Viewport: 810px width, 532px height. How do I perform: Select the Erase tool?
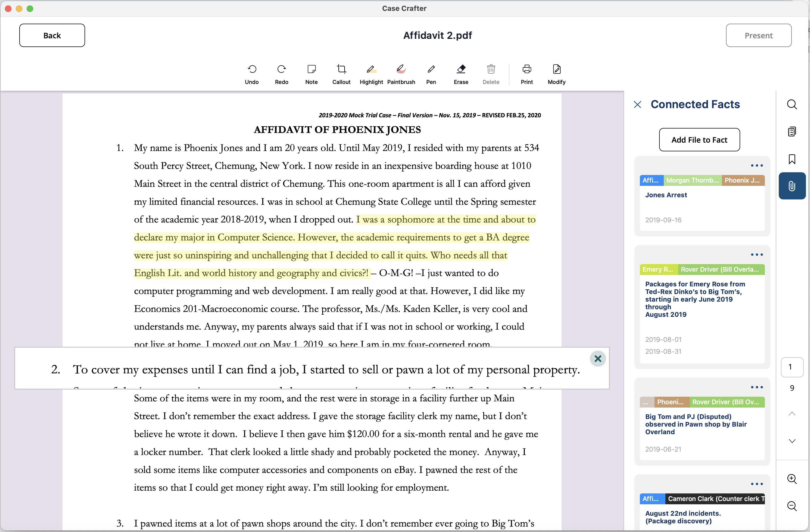pos(461,74)
